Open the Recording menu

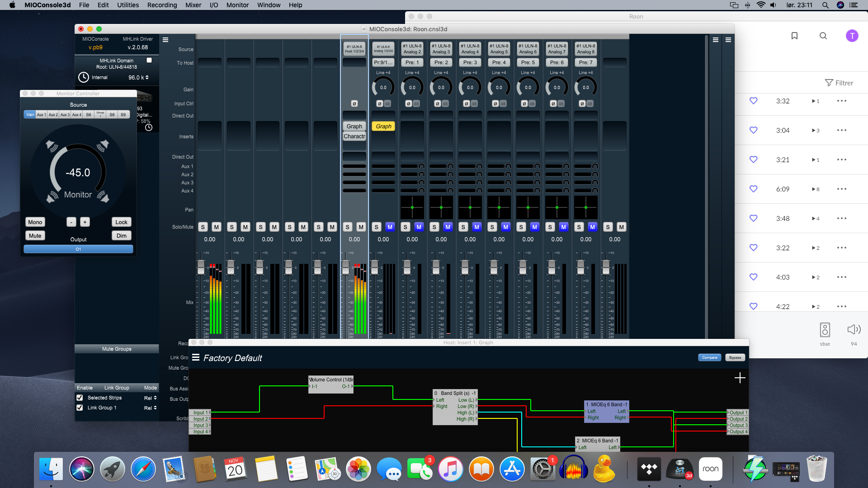pyautogui.click(x=162, y=5)
